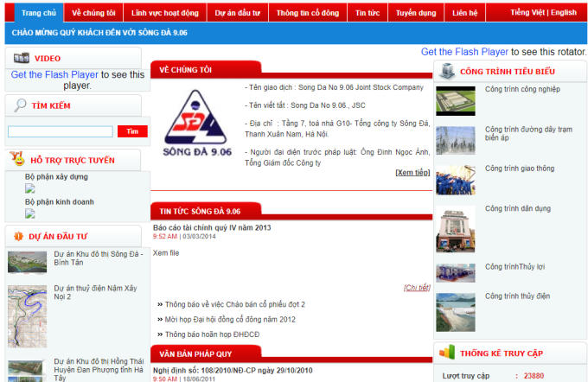This screenshot has width=588, height=382.
Task: Follow the Xem tiếp link
Action: point(412,172)
